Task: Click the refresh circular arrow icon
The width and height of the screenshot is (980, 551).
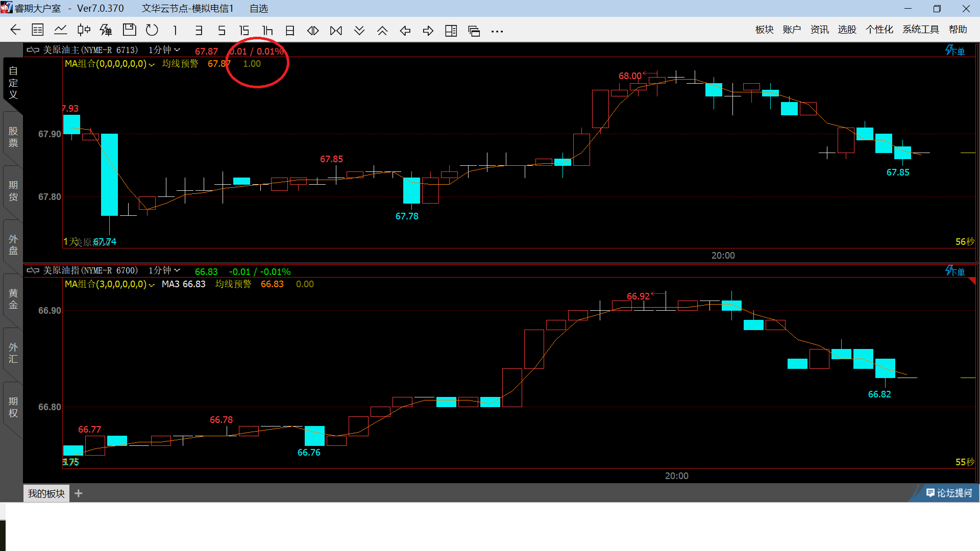Action: click(152, 30)
